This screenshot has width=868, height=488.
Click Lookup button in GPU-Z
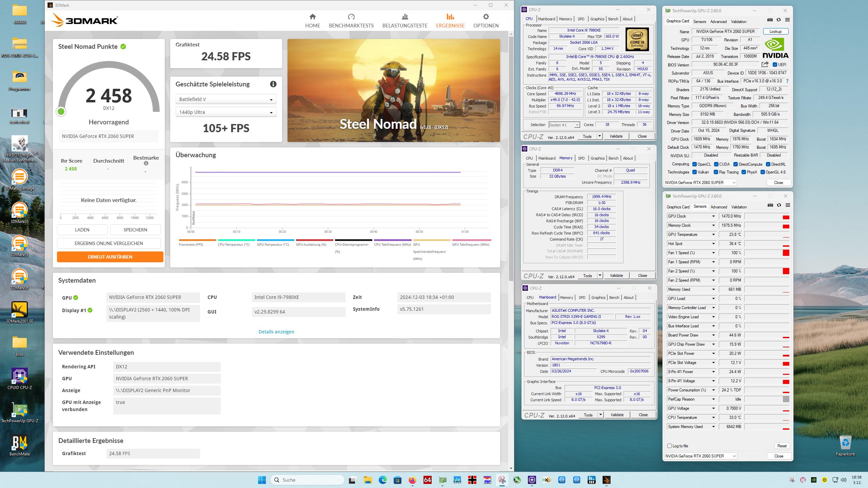pos(775,31)
